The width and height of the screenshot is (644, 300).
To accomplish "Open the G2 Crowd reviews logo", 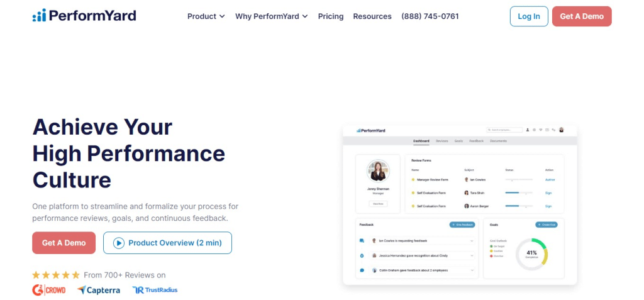I will (49, 290).
